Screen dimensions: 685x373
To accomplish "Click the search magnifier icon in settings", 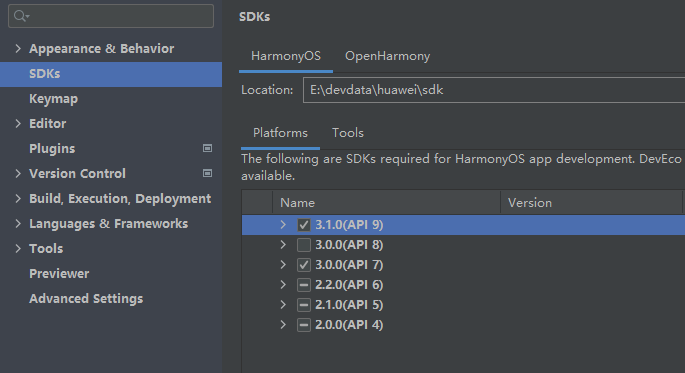I will 21,16.
